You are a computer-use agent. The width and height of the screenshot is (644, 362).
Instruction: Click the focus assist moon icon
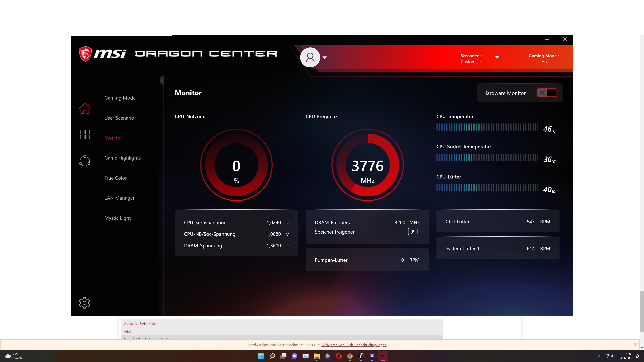[637, 356]
